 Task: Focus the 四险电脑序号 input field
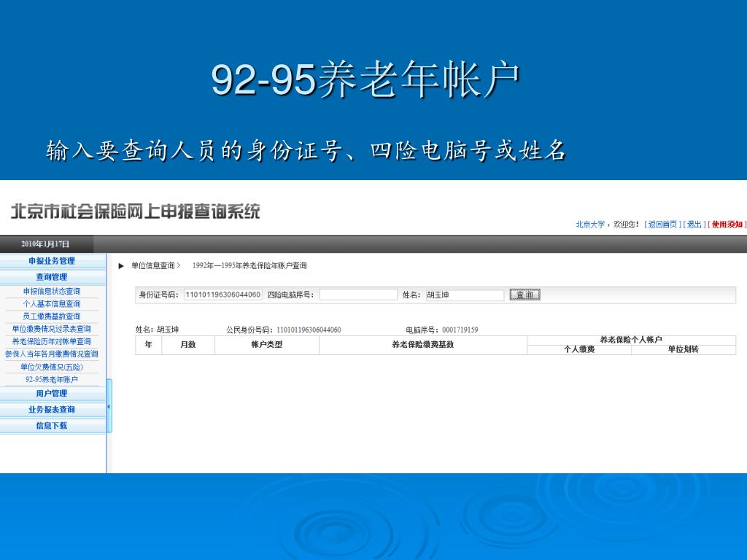(358, 295)
